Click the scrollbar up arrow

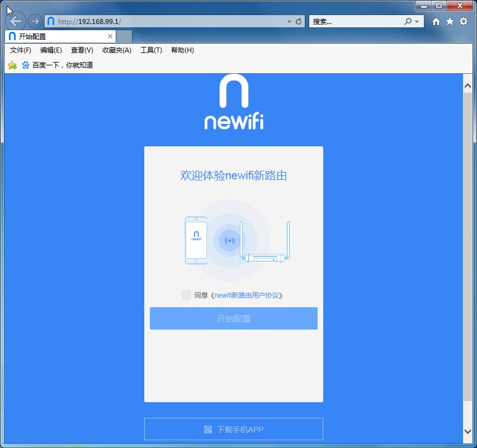[x=468, y=86]
